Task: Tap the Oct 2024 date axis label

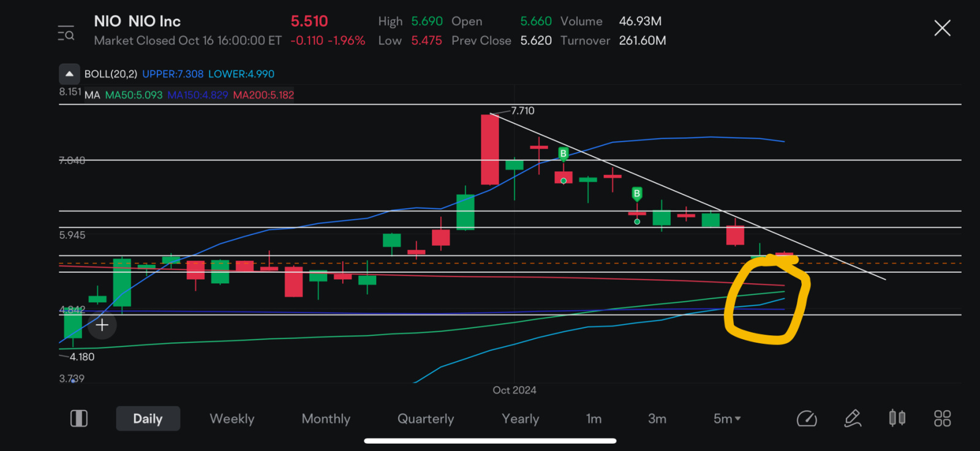Action: 514,390
